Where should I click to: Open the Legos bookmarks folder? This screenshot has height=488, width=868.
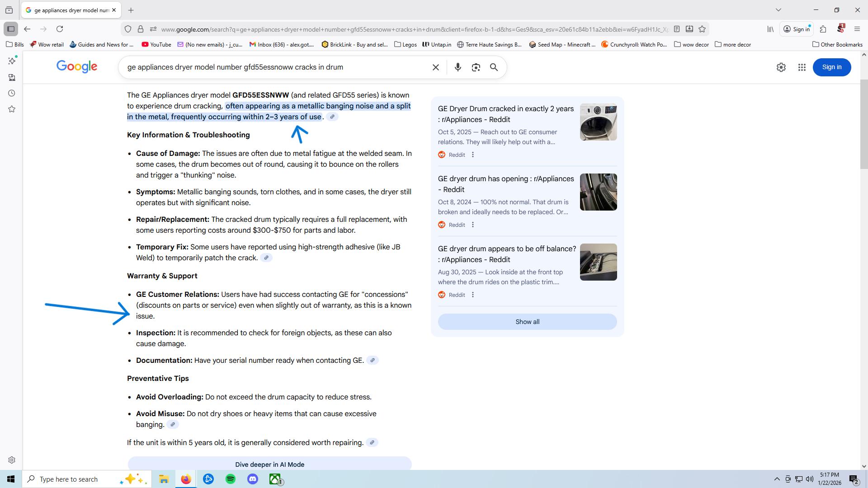click(x=406, y=44)
